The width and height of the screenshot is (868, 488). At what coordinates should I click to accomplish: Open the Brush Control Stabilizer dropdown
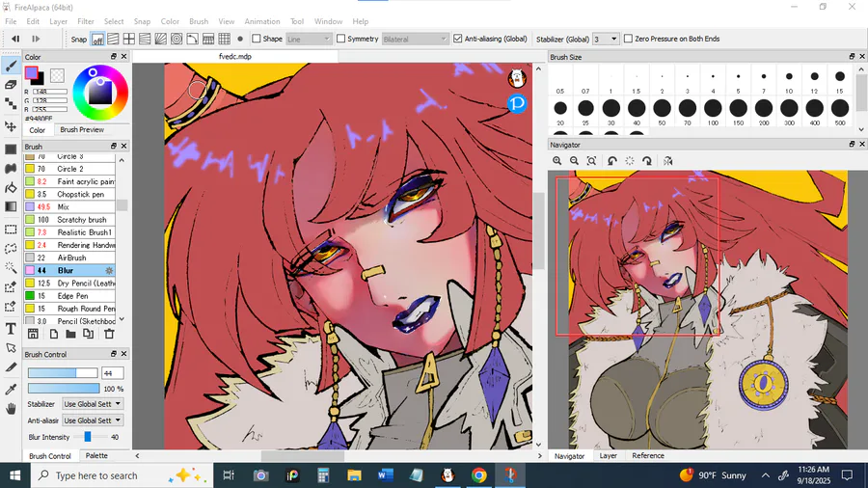(x=92, y=404)
